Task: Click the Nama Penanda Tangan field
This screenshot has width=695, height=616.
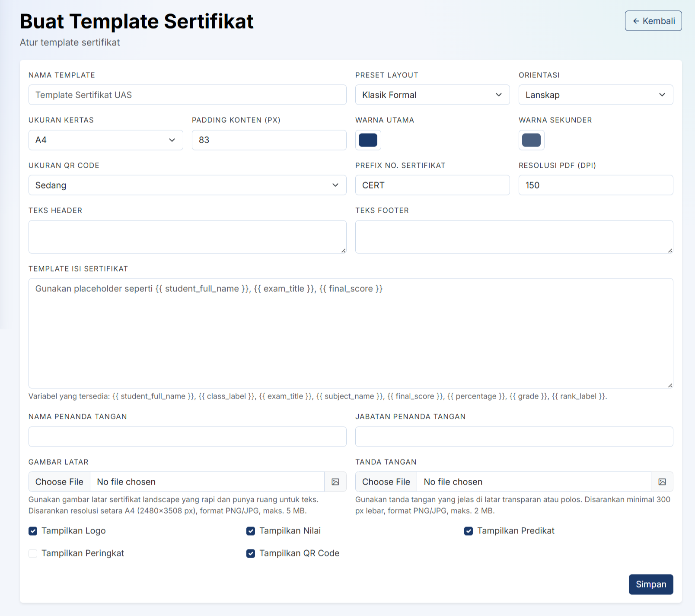Action: coord(187,437)
